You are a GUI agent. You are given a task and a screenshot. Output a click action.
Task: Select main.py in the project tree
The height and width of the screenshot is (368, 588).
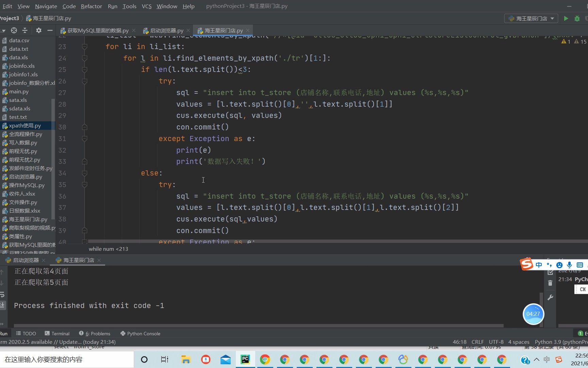[x=19, y=91]
